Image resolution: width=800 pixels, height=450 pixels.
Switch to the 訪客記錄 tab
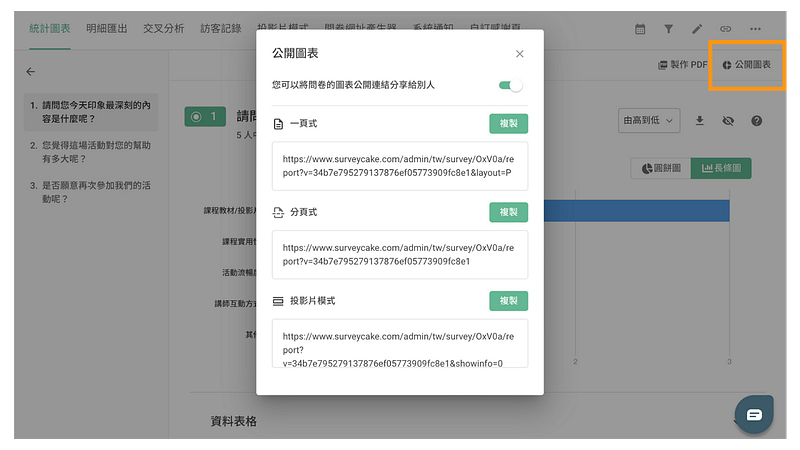pos(220,29)
